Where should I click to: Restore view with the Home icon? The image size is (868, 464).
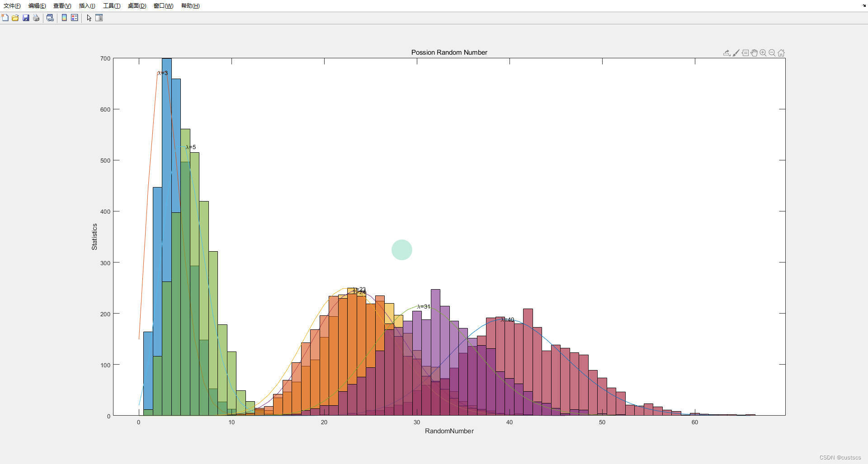coord(781,53)
